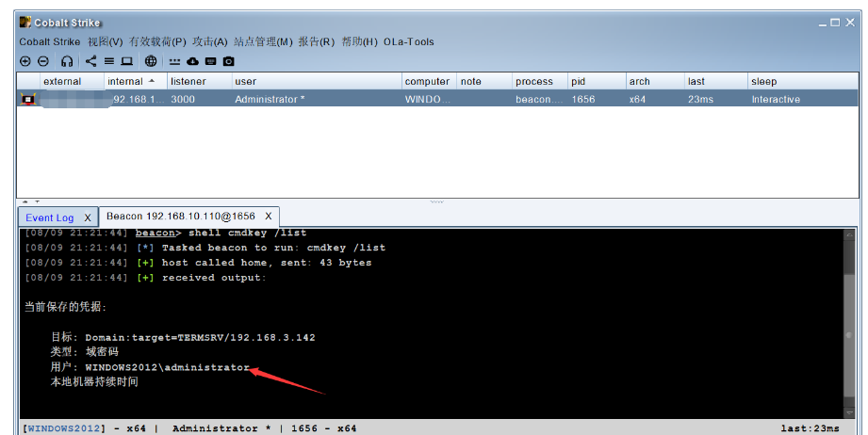Select the beacon session row icon
The image size is (868, 435).
pyautogui.click(x=27, y=100)
